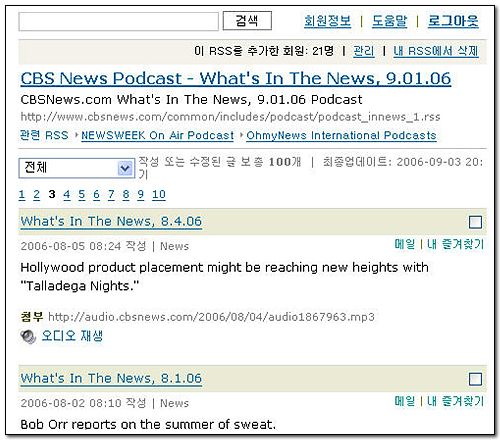
Task: Expand the 전체 filter dropdown
Action: tap(77, 168)
